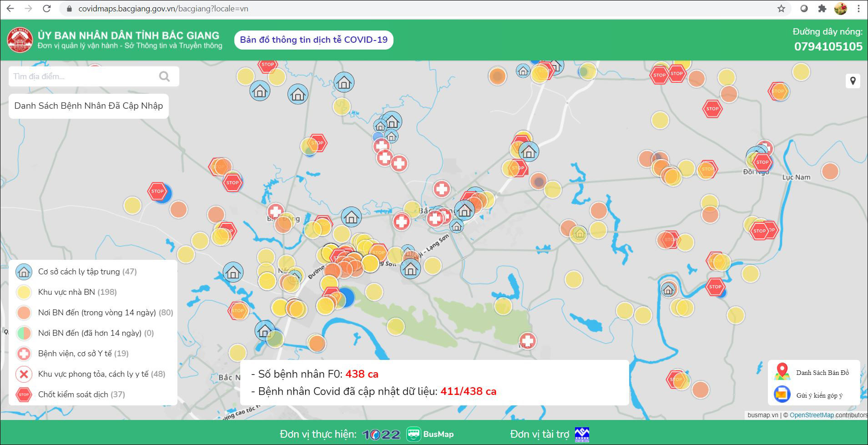Bookmark this page with the star icon
Image resolution: width=868 pixels, height=445 pixels.
[781, 9]
